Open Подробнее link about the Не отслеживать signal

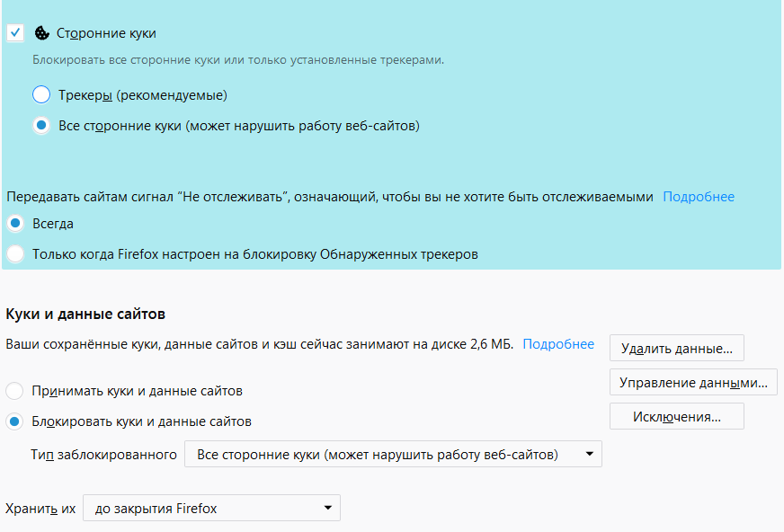tap(699, 197)
